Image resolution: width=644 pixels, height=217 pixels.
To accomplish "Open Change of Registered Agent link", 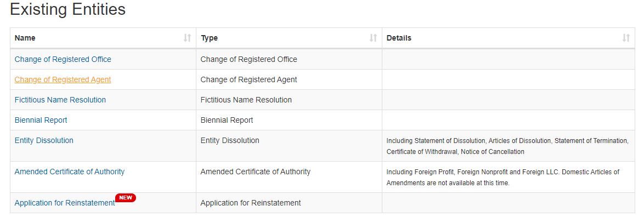I will [63, 79].
